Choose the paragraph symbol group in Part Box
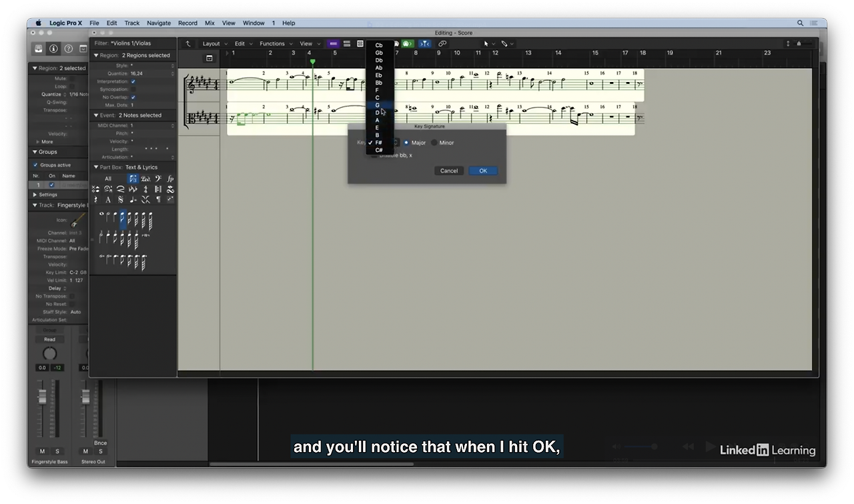Viewport: 854px width, 504px height. (158, 199)
